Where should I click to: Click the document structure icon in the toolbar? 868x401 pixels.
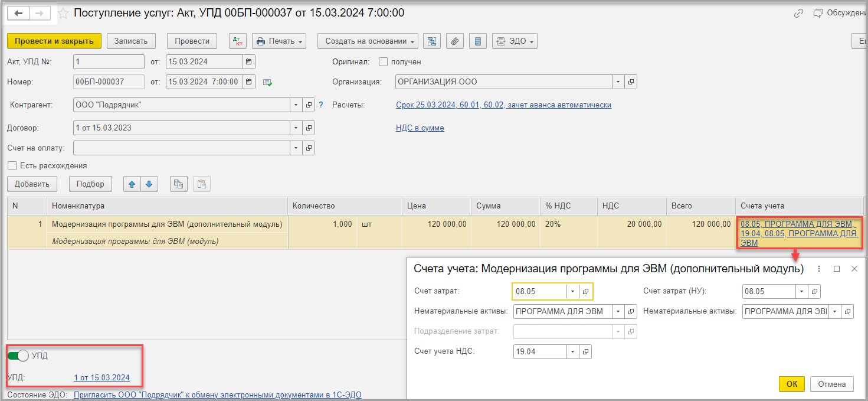433,41
